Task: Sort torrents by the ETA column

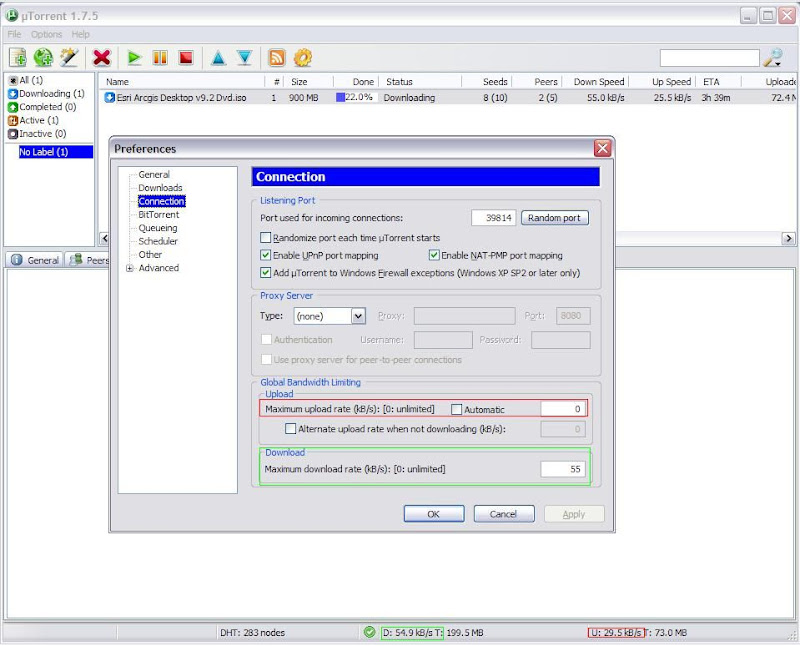Action: tap(719, 82)
